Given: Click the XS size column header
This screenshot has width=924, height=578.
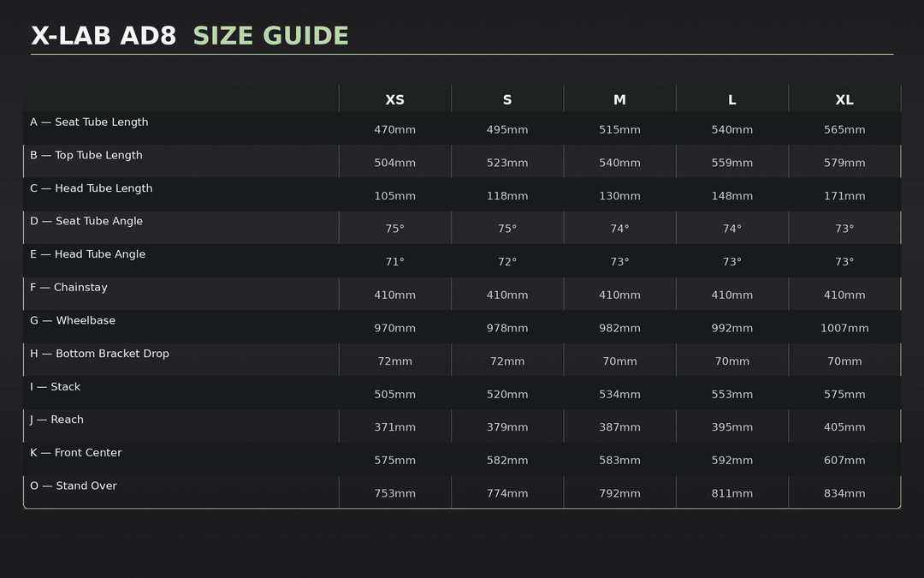Looking at the screenshot, I should point(394,100).
